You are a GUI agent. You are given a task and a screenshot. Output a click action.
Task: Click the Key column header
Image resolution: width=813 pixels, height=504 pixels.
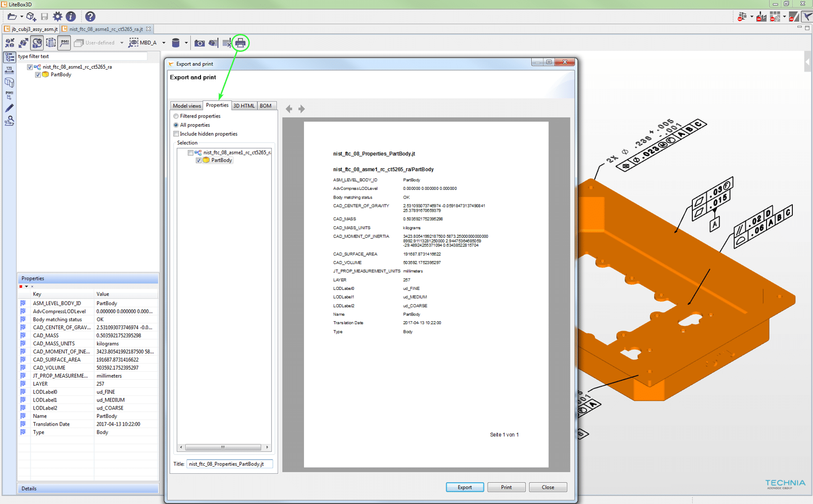coord(62,294)
